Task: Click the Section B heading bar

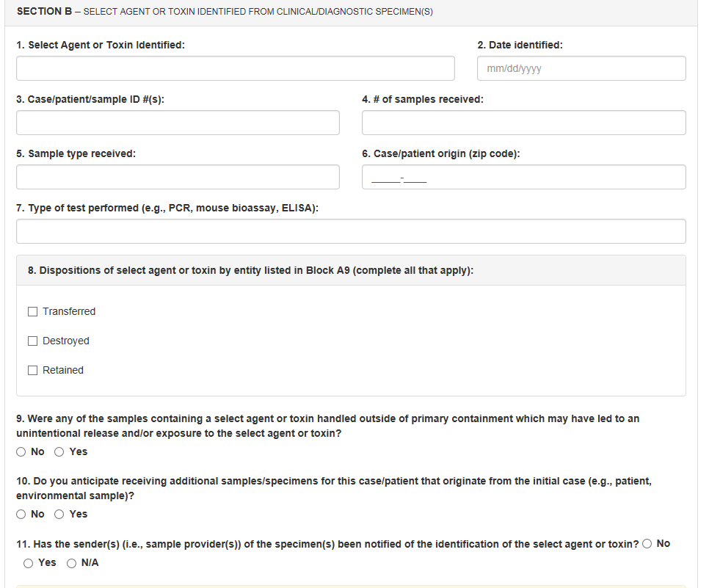Action: click(225, 12)
